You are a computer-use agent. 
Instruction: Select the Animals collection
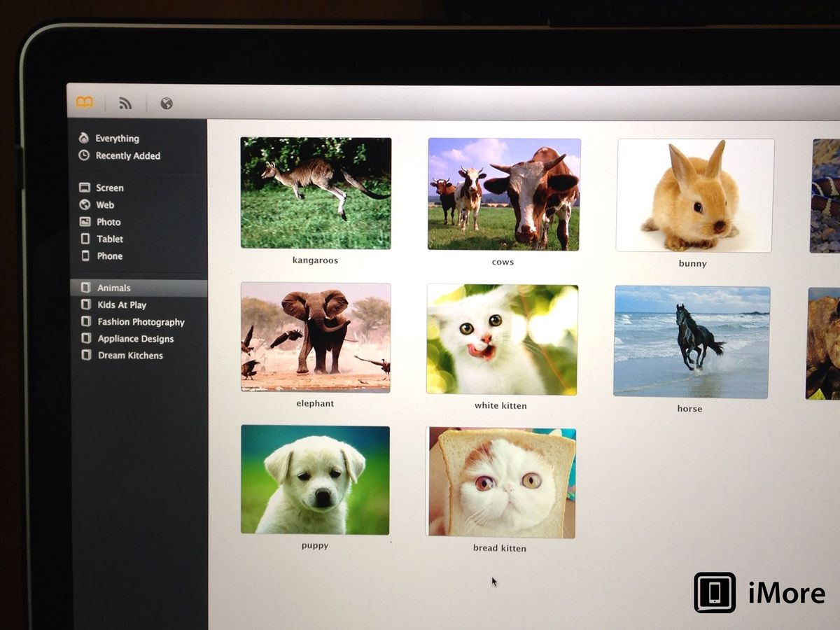pyautogui.click(x=115, y=288)
